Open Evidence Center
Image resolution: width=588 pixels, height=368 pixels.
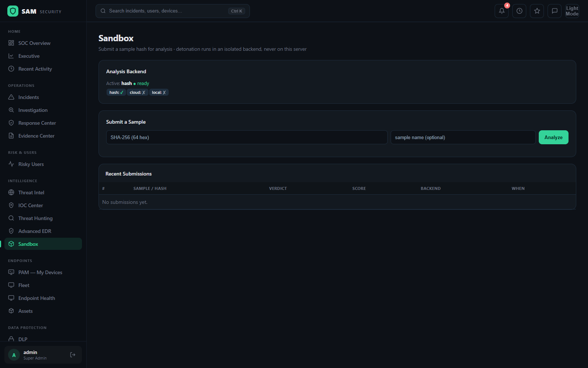[43, 136]
